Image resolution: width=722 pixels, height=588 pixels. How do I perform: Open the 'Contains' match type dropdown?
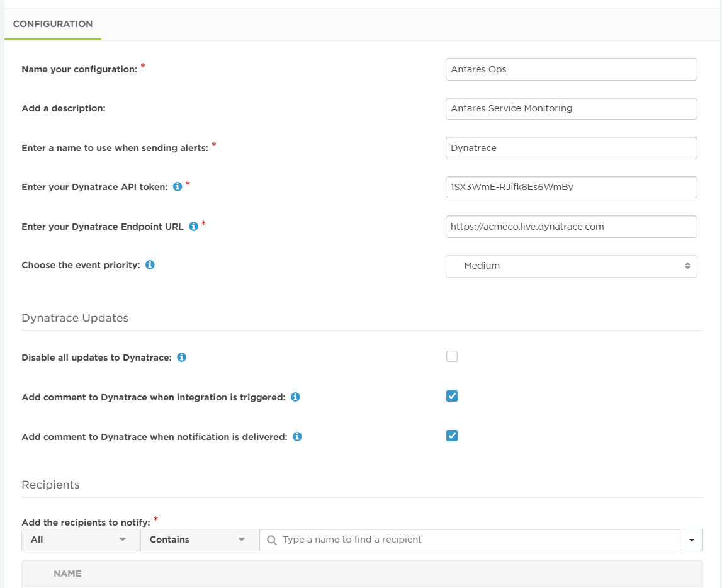(x=200, y=540)
